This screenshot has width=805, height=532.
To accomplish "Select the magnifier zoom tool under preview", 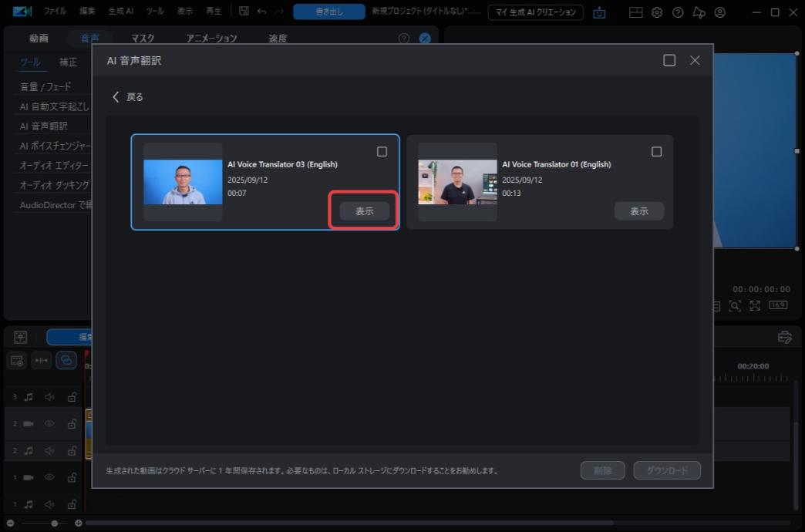I will point(735,305).
